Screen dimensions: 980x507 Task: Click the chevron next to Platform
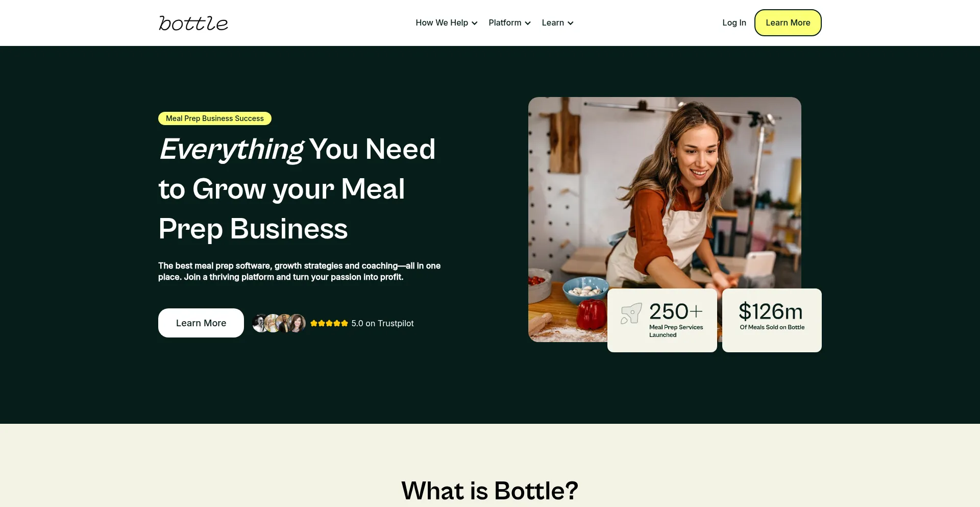tap(528, 23)
